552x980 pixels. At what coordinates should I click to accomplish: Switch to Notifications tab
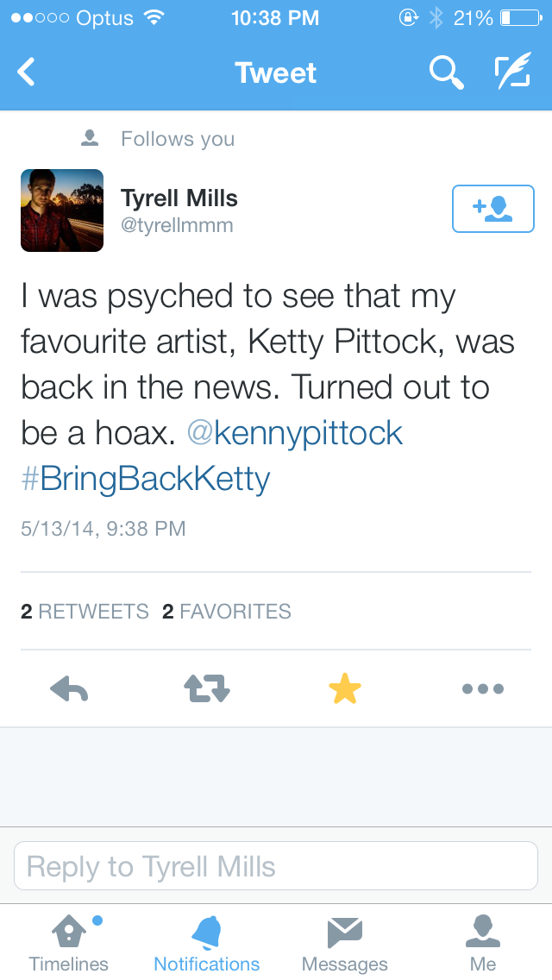tap(207, 942)
